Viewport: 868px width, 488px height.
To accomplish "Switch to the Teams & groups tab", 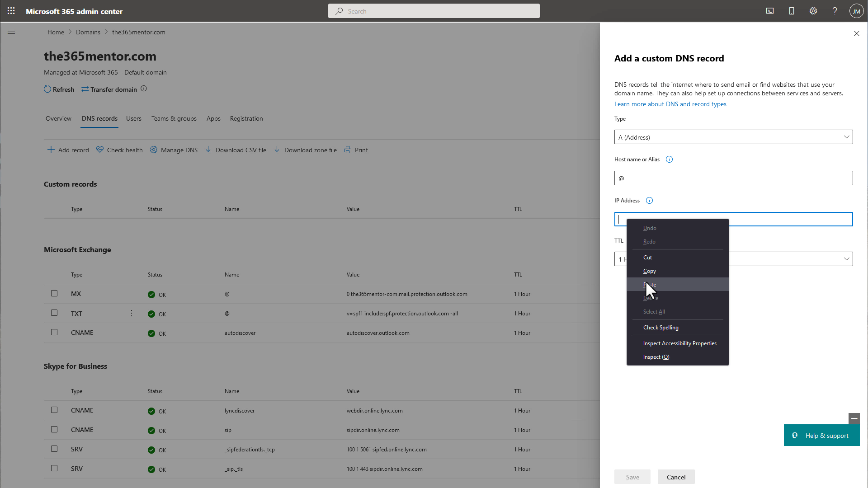I will [x=174, y=118].
